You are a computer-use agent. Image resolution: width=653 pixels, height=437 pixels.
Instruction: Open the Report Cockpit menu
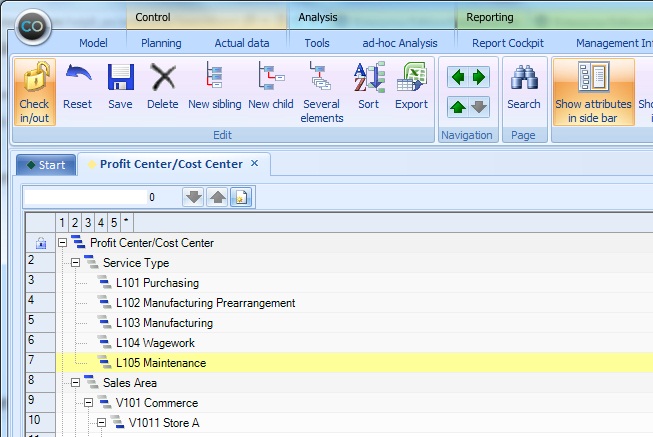click(x=508, y=43)
